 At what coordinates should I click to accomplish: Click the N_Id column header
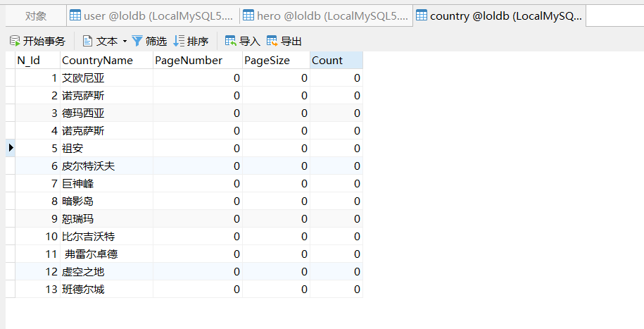coord(38,61)
